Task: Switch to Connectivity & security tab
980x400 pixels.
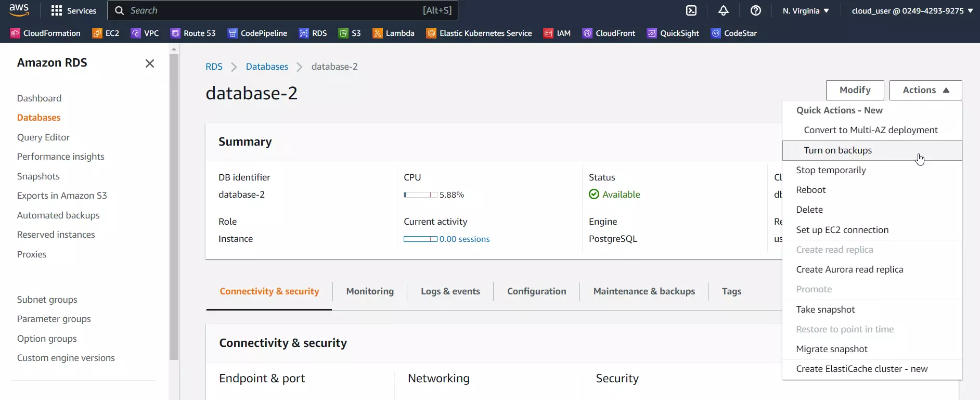Action: point(269,291)
